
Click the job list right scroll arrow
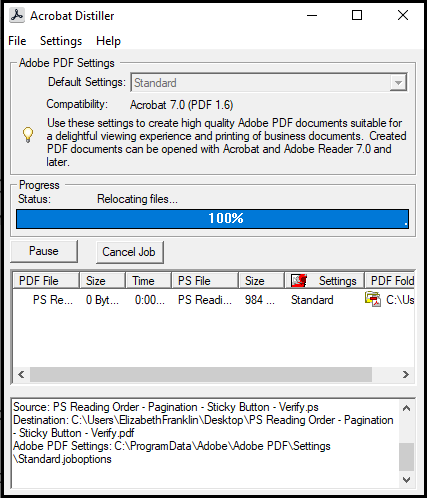pyautogui.click(x=406, y=375)
